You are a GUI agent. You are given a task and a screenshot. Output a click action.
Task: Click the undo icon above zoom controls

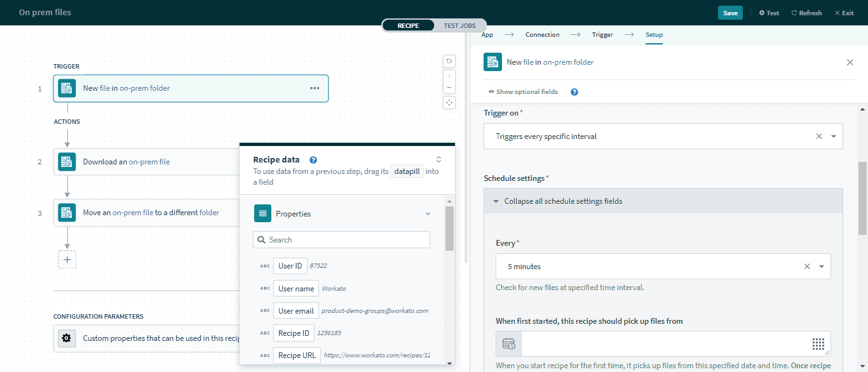[449, 61]
